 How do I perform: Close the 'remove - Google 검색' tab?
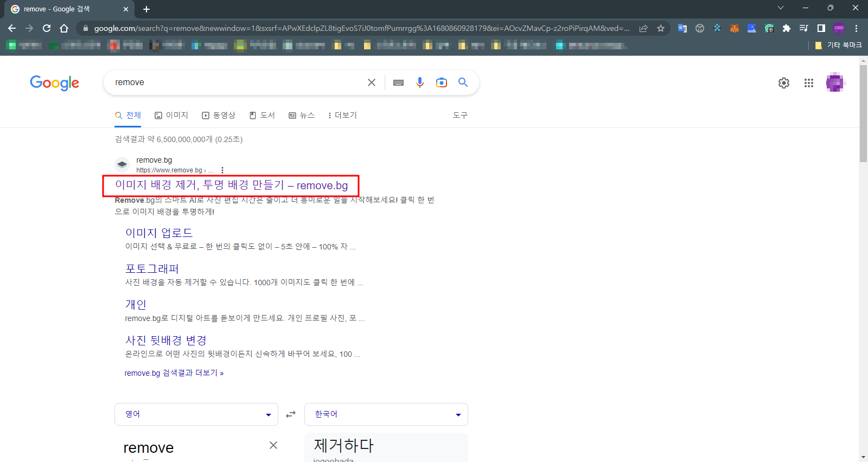click(x=126, y=9)
